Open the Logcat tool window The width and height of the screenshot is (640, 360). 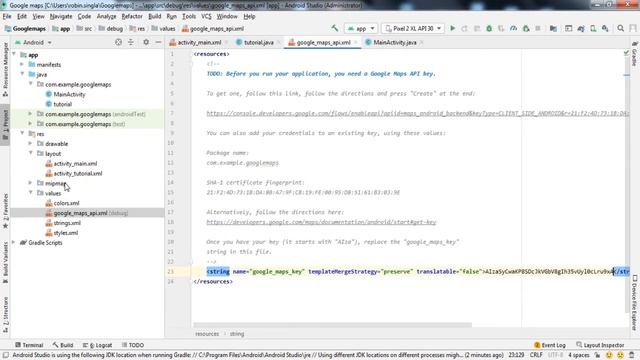click(97, 345)
